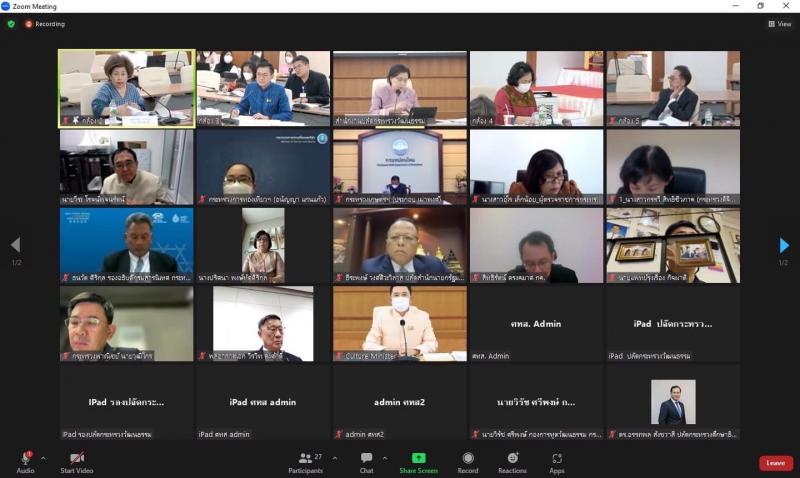This screenshot has width=800, height=478.
Task: Click the green encryption shield icon
Action: click(11, 23)
